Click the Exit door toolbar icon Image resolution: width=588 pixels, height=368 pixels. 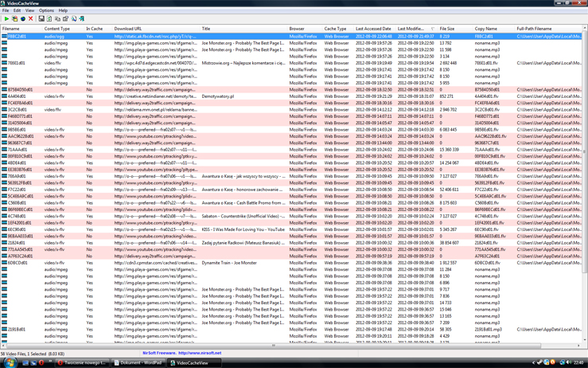coord(82,18)
